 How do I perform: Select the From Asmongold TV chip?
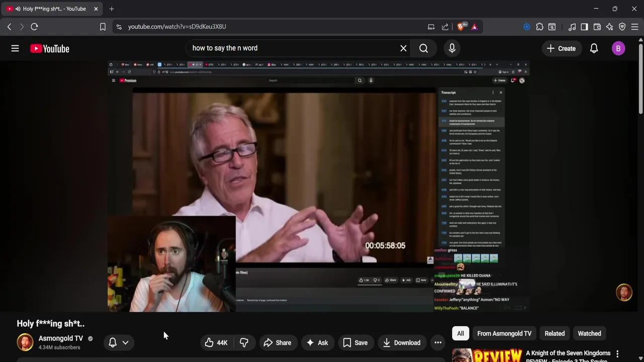pos(504,333)
